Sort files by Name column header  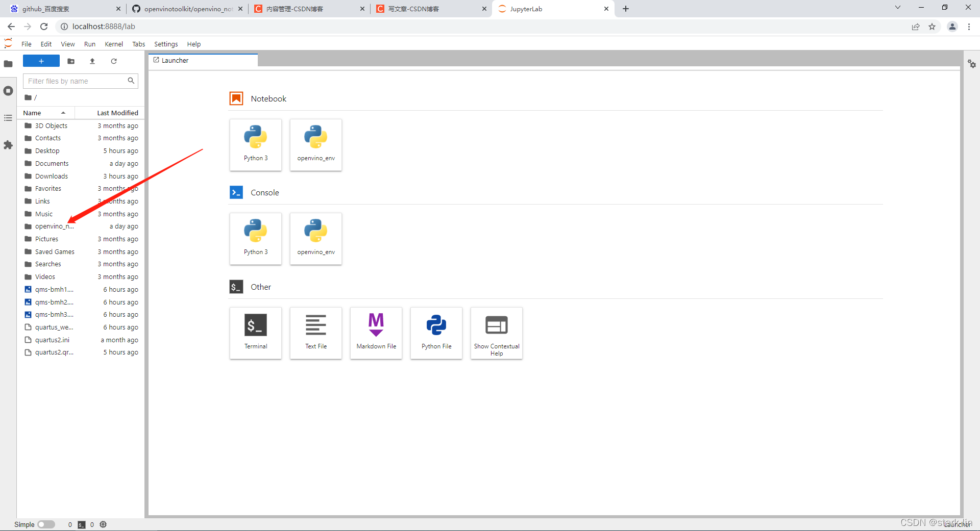pos(45,113)
